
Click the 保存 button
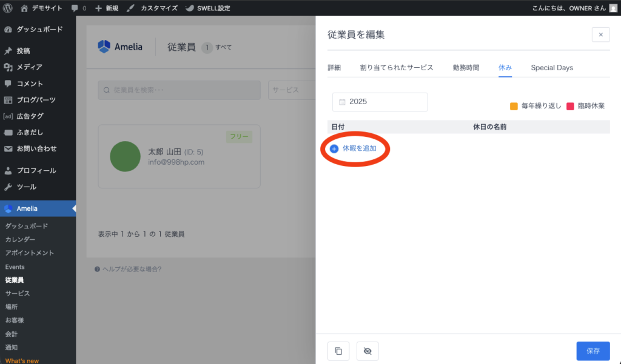point(592,351)
